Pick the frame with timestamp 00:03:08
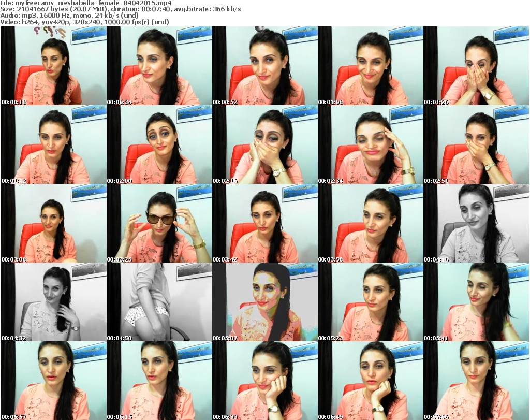530x420 pixels. point(53,223)
